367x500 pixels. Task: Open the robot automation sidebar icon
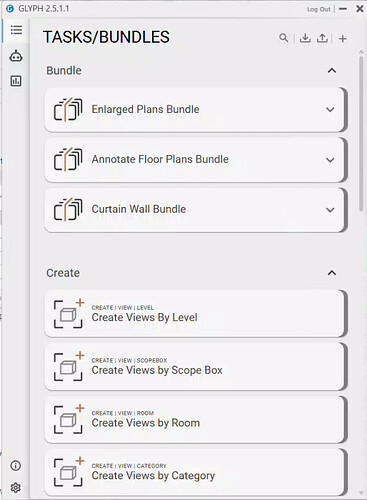coord(16,56)
